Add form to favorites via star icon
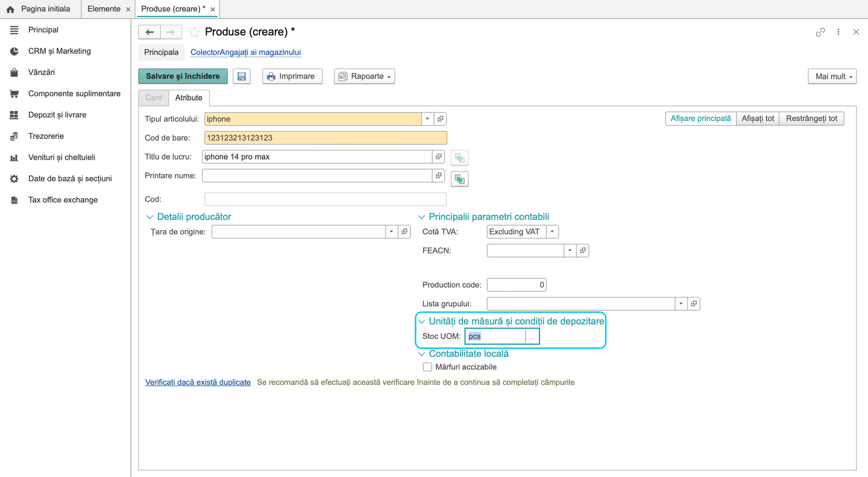The width and height of the screenshot is (868, 477). pyautogui.click(x=194, y=32)
